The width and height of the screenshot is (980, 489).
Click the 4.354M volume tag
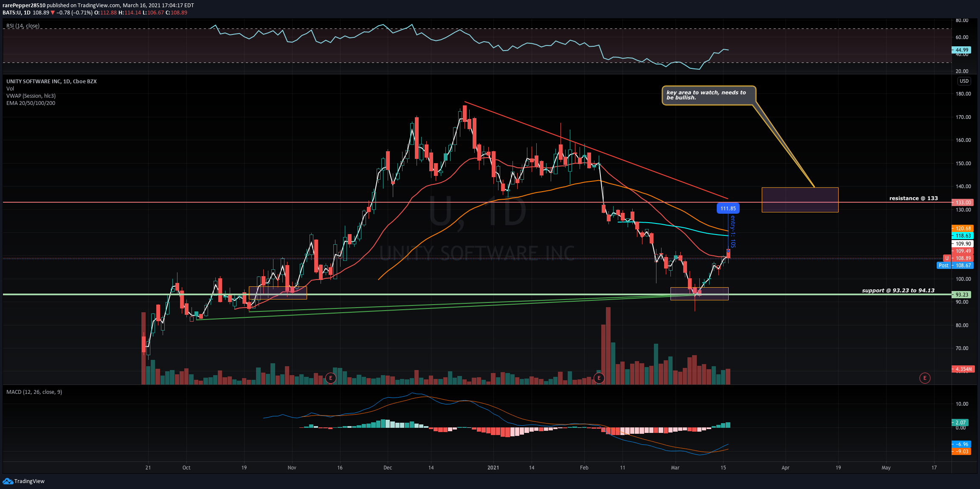tap(963, 369)
